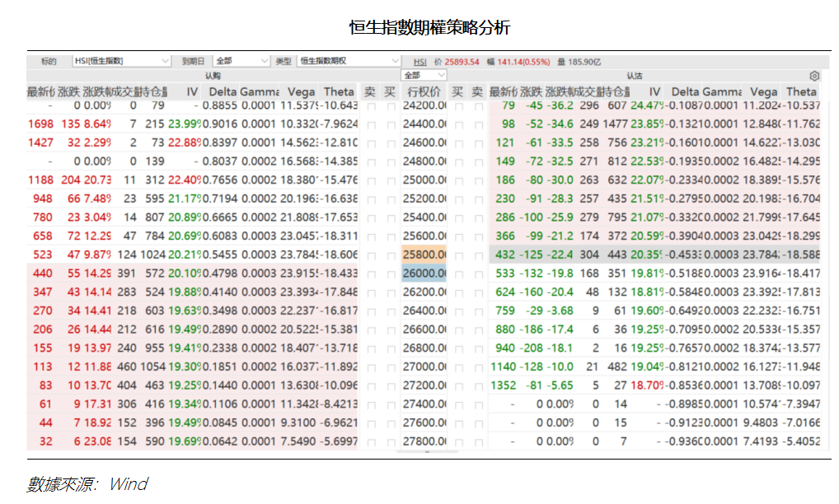This screenshot has height=504, width=839.
Task: Check put-side 买 box in 25800.00 row
Action: click(x=458, y=256)
